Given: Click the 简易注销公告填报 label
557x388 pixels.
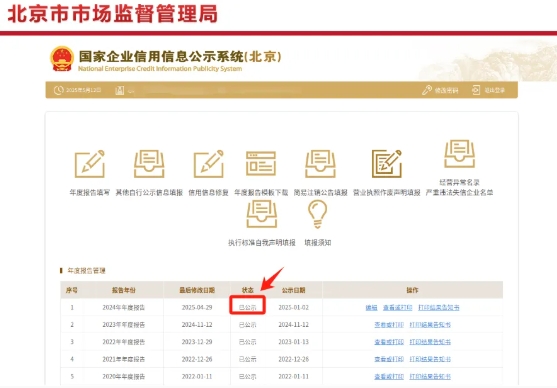Looking at the screenshot, I should [x=320, y=193].
